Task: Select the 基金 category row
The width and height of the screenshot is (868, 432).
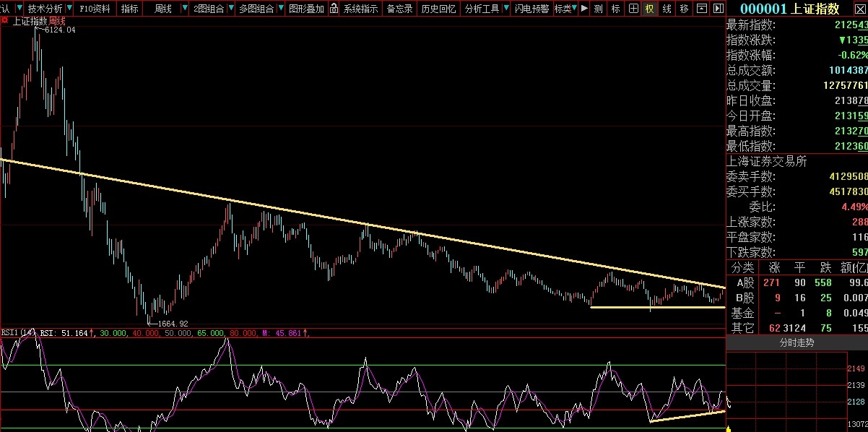Action: click(797, 313)
